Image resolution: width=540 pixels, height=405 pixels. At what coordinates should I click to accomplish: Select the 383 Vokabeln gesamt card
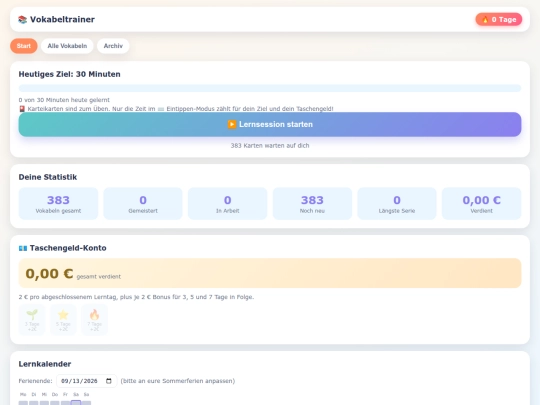pos(58,204)
